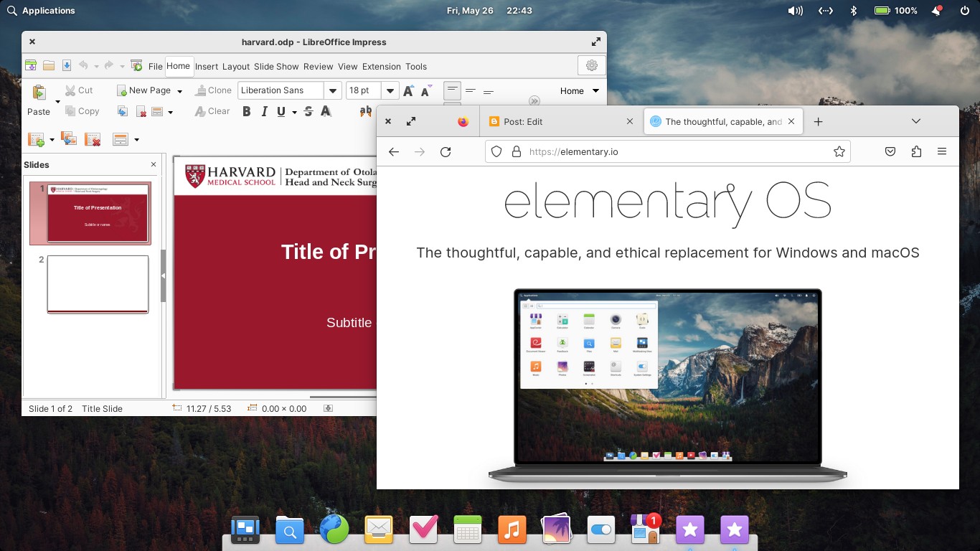The image size is (980, 551).
Task: Toggle strikethrough formatting
Action: click(x=308, y=111)
